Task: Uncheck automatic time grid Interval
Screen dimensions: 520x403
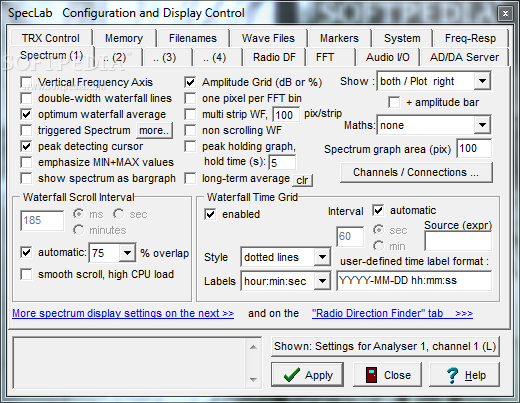Action: [x=378, y=210]
